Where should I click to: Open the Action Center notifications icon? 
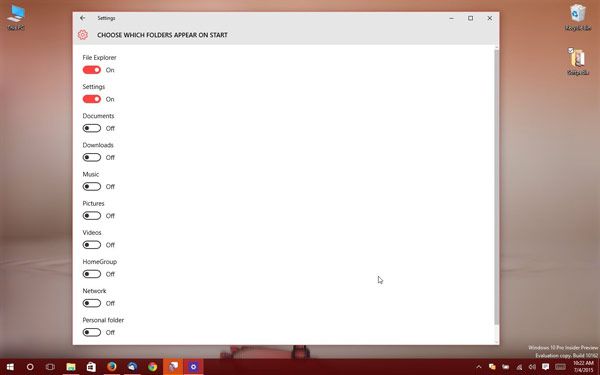click(x=546, y=367)
